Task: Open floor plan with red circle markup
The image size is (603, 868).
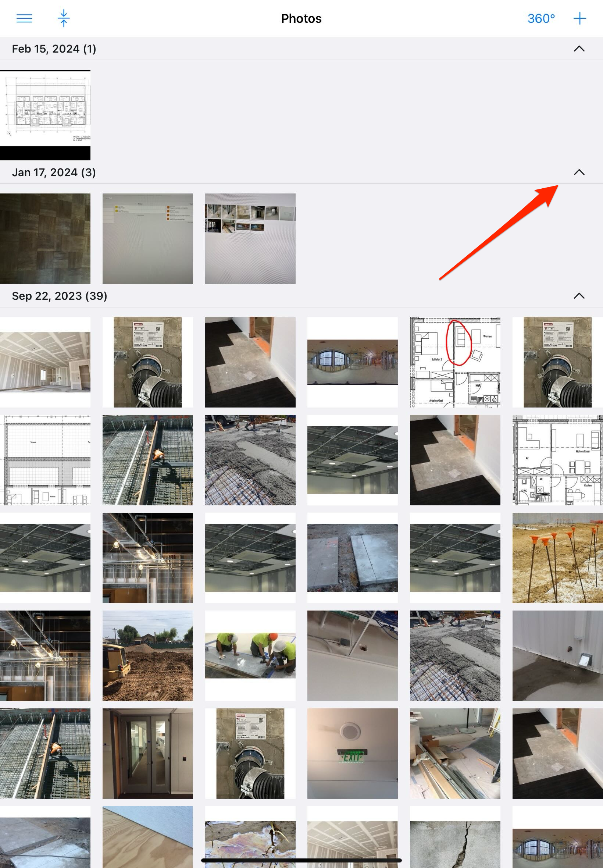Action: 455,362
